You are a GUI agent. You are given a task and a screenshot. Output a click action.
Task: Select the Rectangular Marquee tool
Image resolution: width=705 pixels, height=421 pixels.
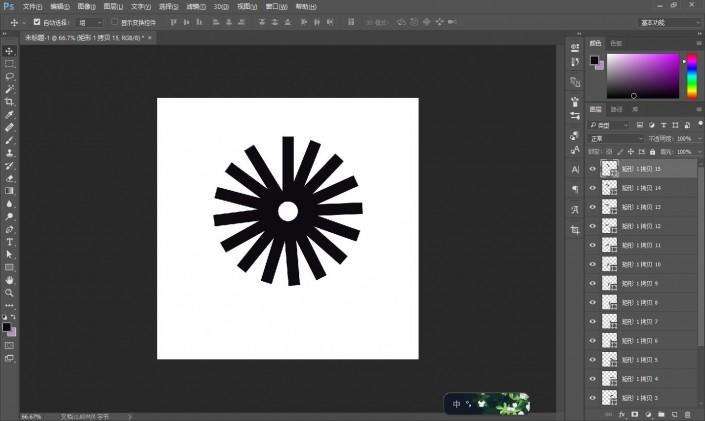pyautogui.click(x=9, y=64)
